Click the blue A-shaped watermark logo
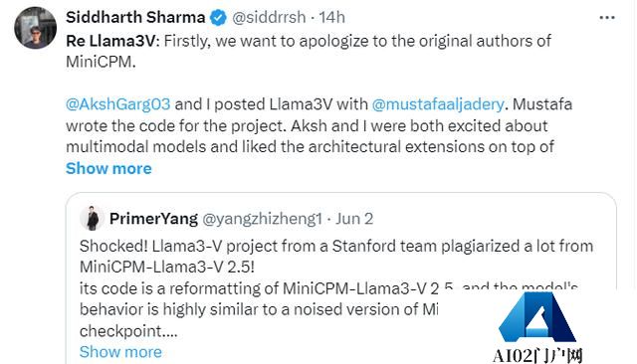 point(537,317)
